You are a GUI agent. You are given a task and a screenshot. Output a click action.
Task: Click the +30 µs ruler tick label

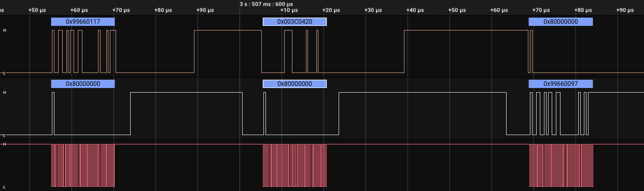tap(373, 10)
